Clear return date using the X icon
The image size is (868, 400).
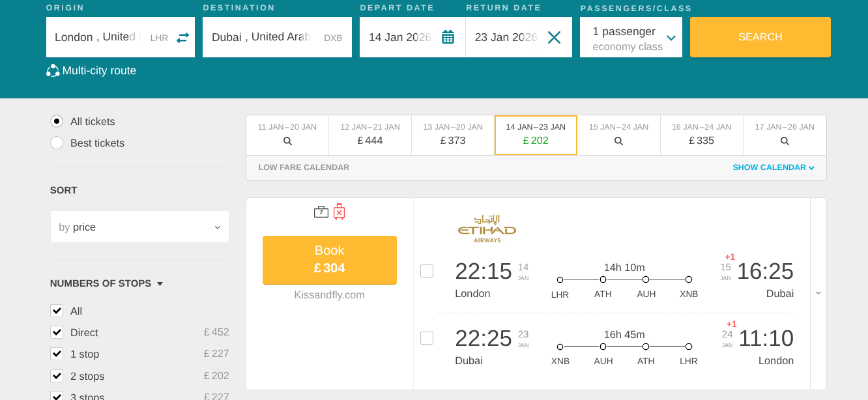(x=553, y=37)
